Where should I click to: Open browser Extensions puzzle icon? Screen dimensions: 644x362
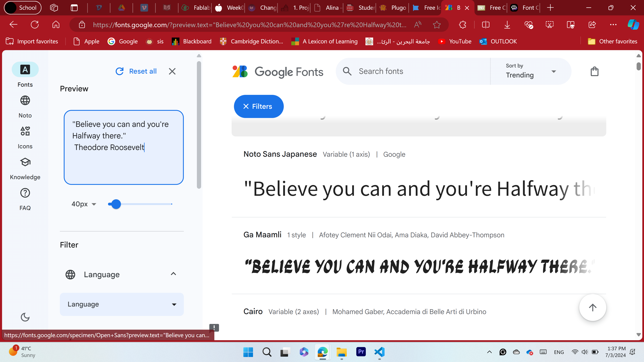[x=463, y=24]
